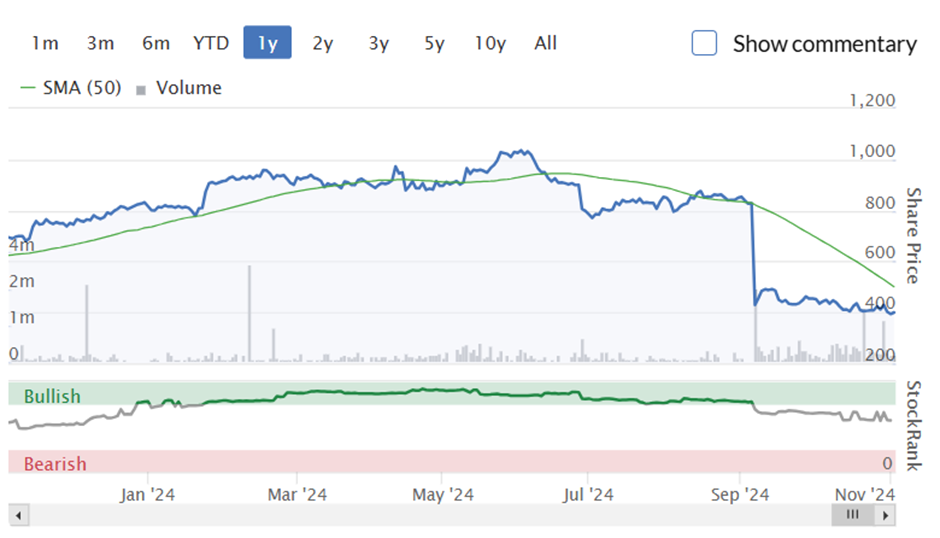Click the Mar '24 axis label
This screenshot has width=940, height=538.
(297, 494)
